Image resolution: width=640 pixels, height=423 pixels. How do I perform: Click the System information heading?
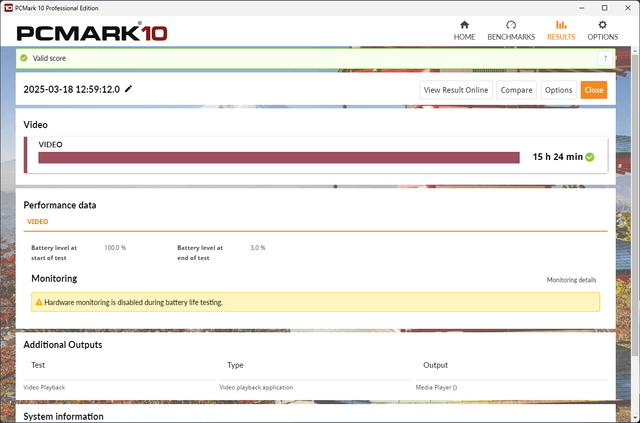tap(63, 416)
